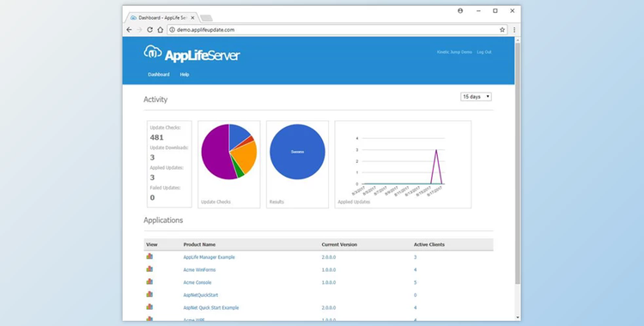Select the Dashboard - AppLife browser tab
This screenshot has height=326, width=644.
pyautogui.click(x=162, y=18)
